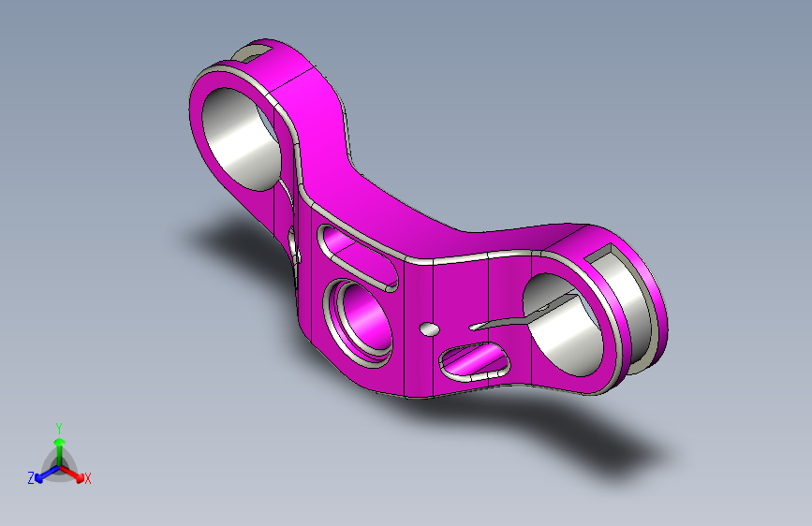Click the blue Z axis on the orientation triad

tap(47, 474)
